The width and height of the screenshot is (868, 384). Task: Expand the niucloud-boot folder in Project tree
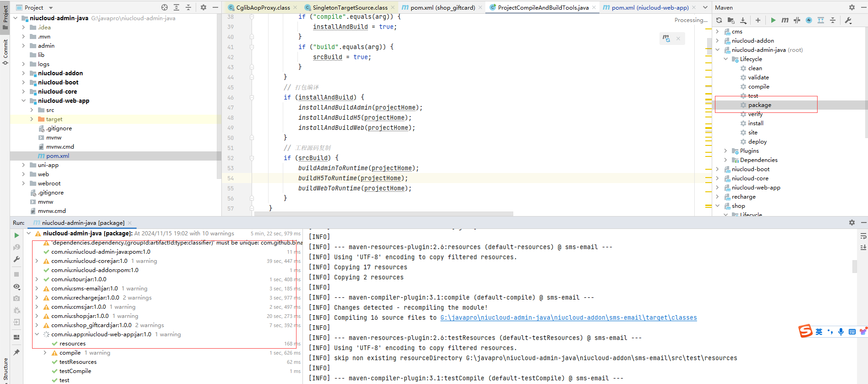coord(23,83)
